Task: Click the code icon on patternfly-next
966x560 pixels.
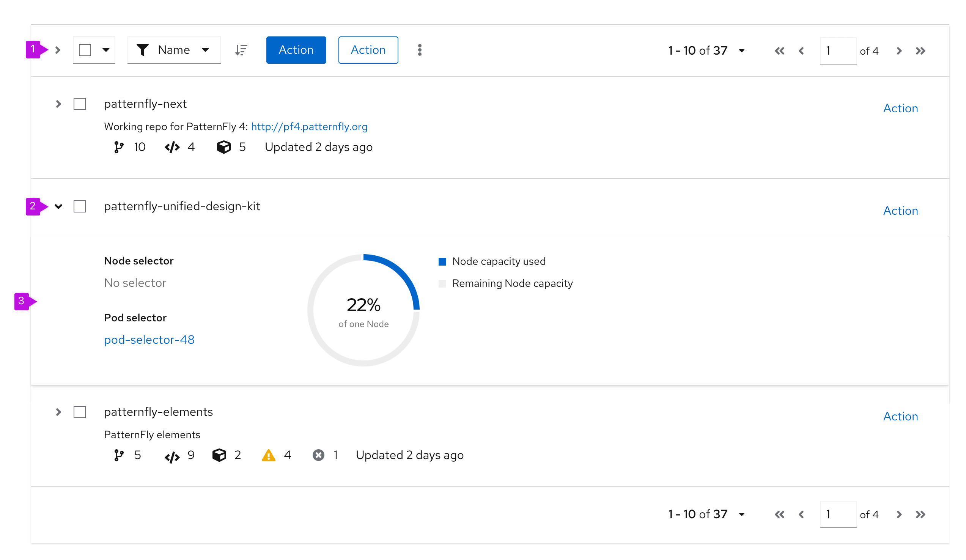Action: click(169, 147)
